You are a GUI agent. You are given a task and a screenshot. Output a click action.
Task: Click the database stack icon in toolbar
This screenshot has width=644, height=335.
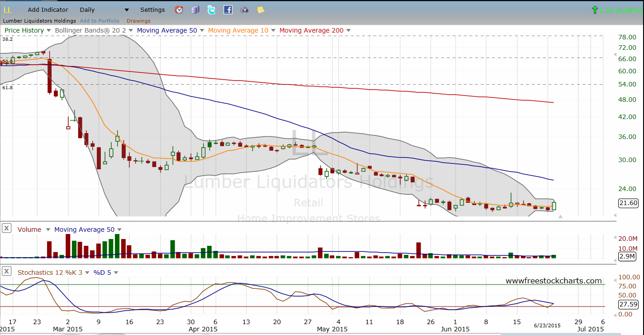[195, 10]
